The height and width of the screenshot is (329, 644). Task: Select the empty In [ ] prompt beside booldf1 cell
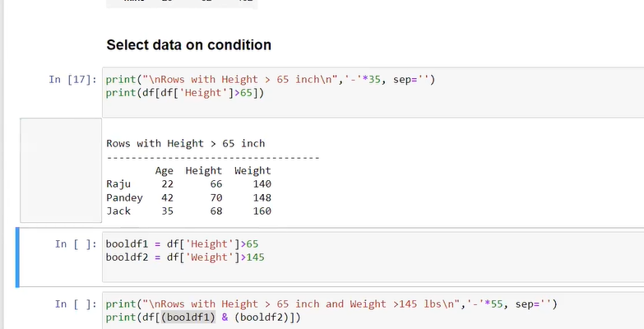pos(76,244)
